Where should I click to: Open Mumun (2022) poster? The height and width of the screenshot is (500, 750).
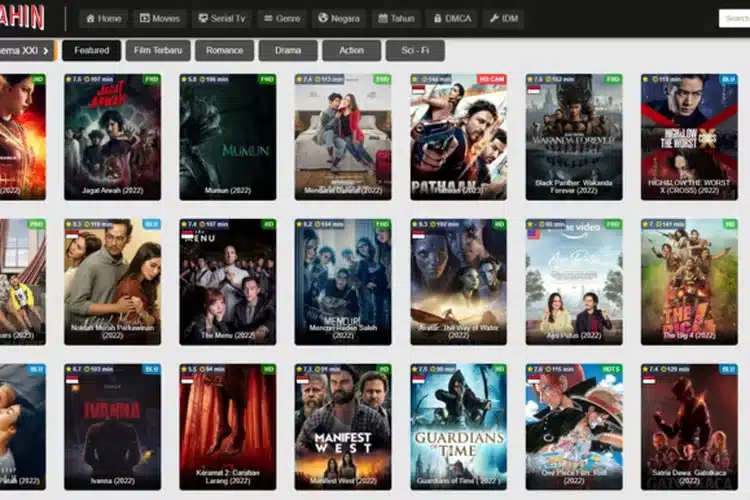228,137
